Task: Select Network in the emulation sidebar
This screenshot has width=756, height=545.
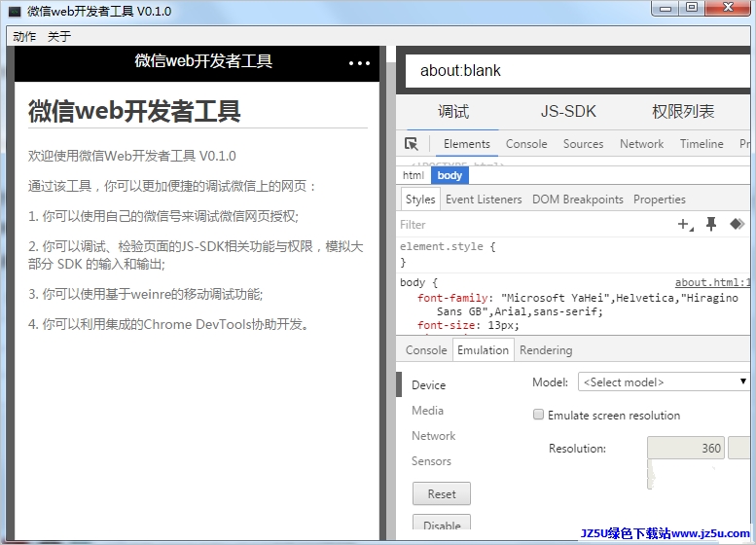Action: point(433,436)
